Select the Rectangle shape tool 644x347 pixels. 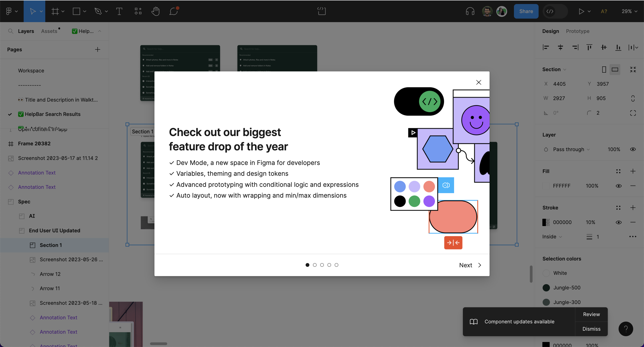[76, 11]
